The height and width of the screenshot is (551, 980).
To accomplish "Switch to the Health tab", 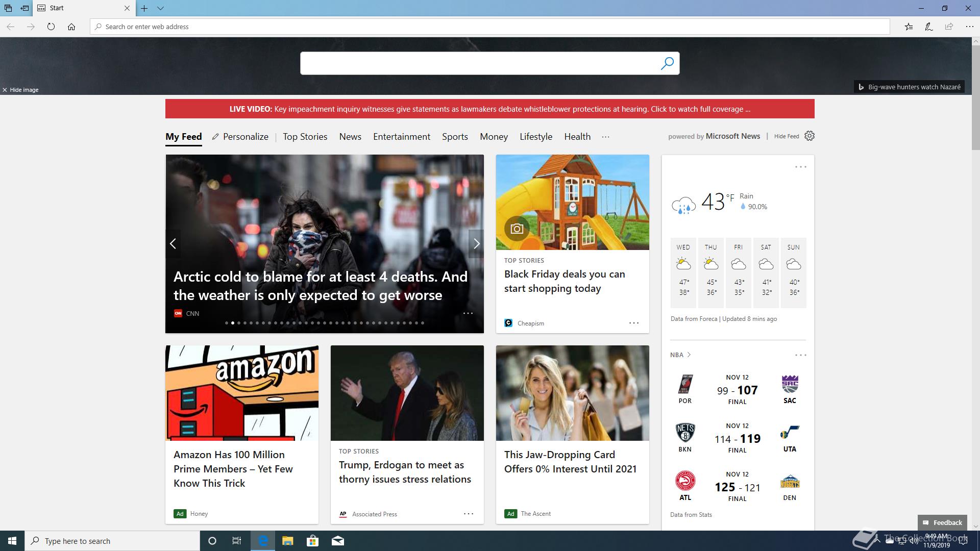I will (x=577, y=137).
